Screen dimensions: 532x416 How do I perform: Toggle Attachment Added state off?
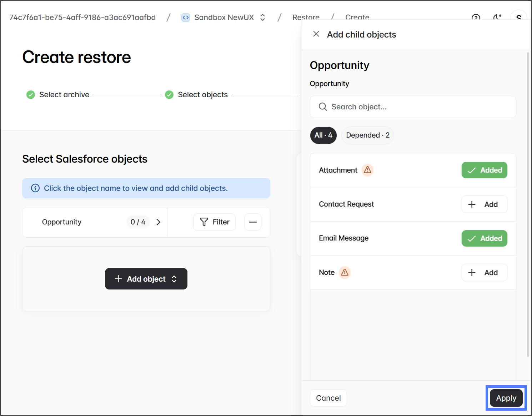(484, 170)
